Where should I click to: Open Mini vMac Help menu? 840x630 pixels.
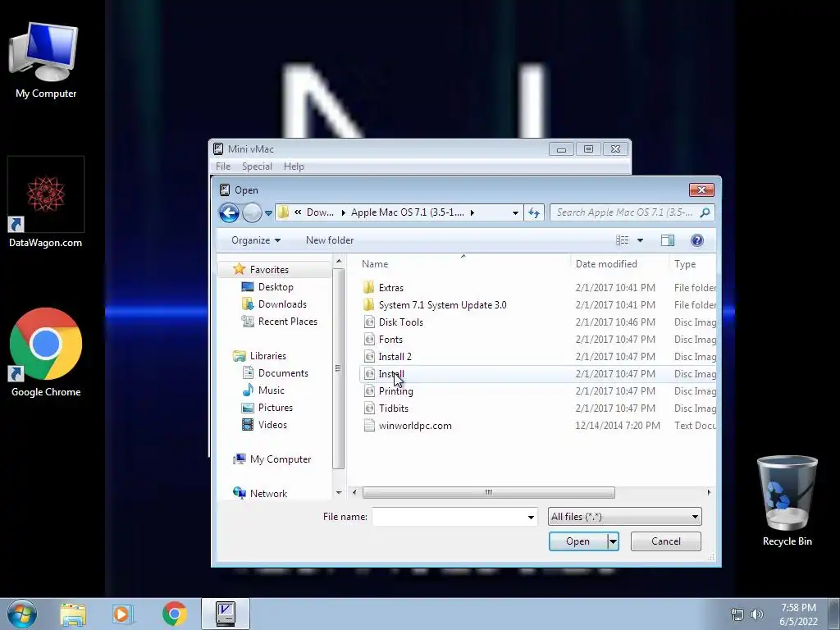pyautogui.click(x=294, y=167)
